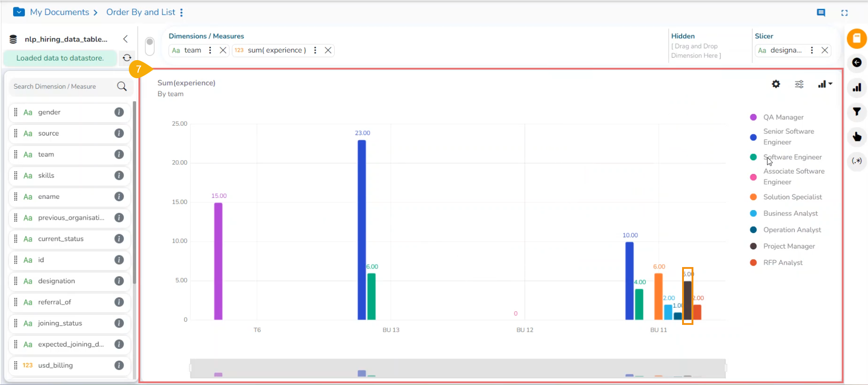Go to My Documents breadcrumb

59,12
